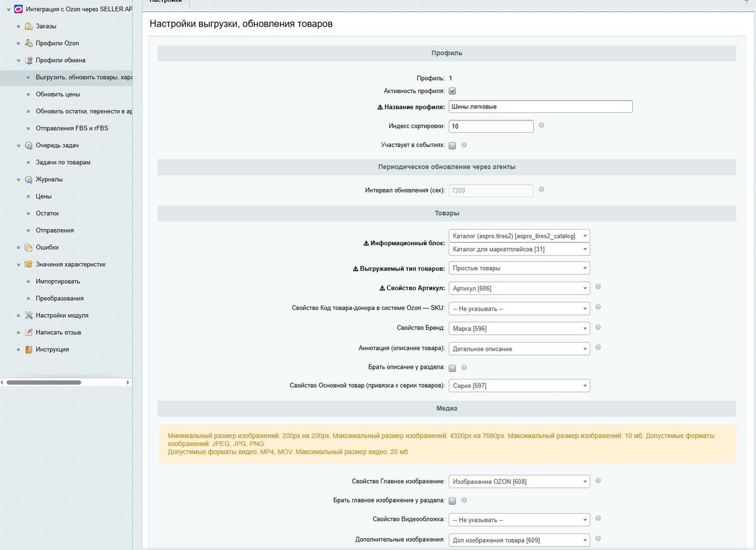This screenshot has width=756, height=550.
Task: Open the Ozon SKU property dropdown
Action: point(520,309)
